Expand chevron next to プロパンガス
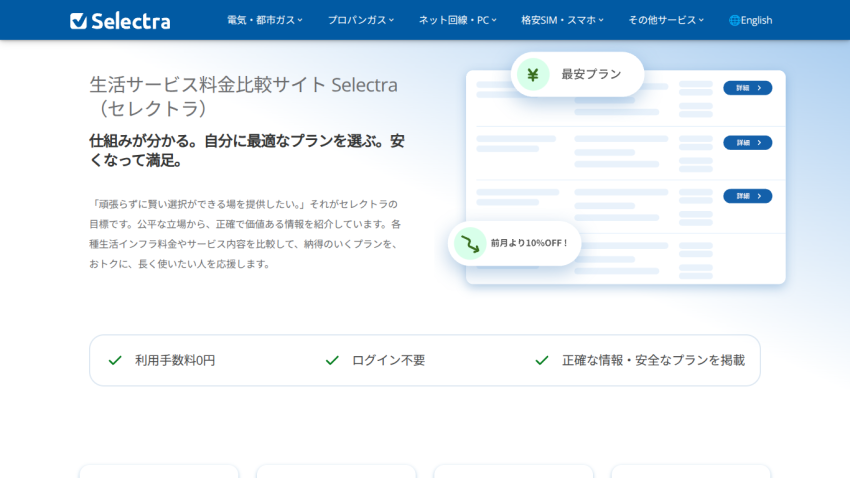850x478 pixels. (x=391, y=20)
